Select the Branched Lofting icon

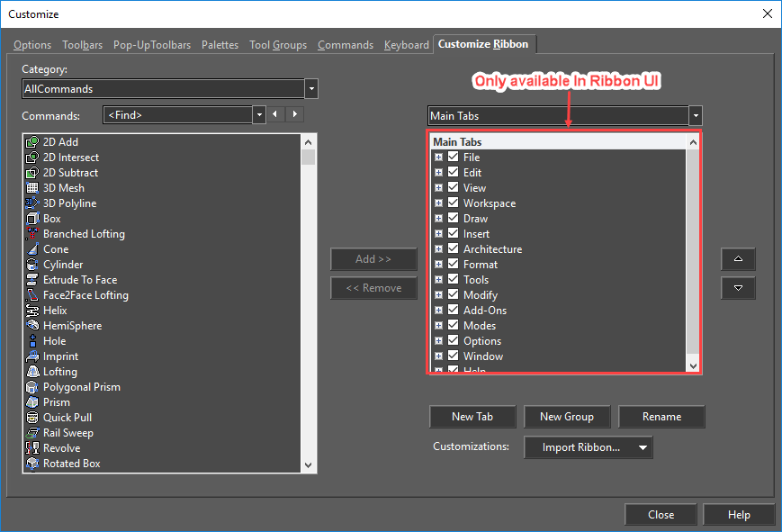click(x=32, y=234)
